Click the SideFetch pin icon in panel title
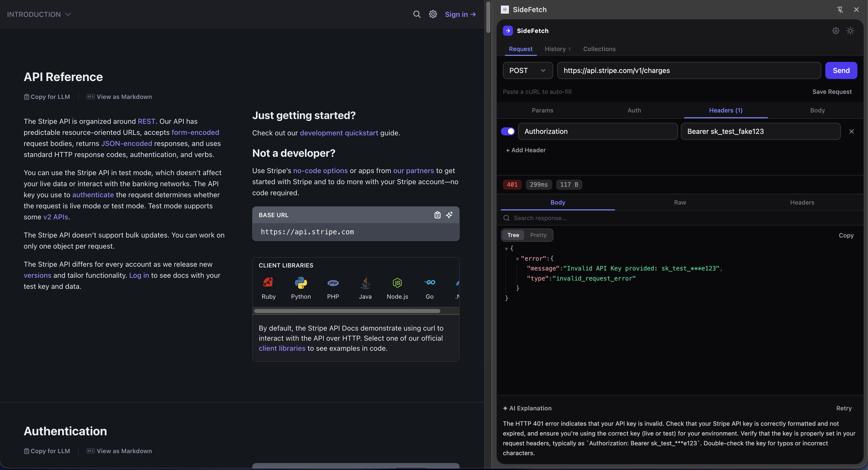Viewport: 868px width, 470px height. 840,10
